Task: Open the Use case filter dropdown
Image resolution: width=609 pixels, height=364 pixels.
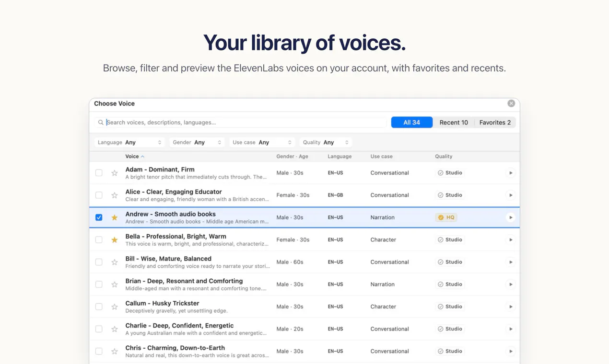Action: point(262,142)
